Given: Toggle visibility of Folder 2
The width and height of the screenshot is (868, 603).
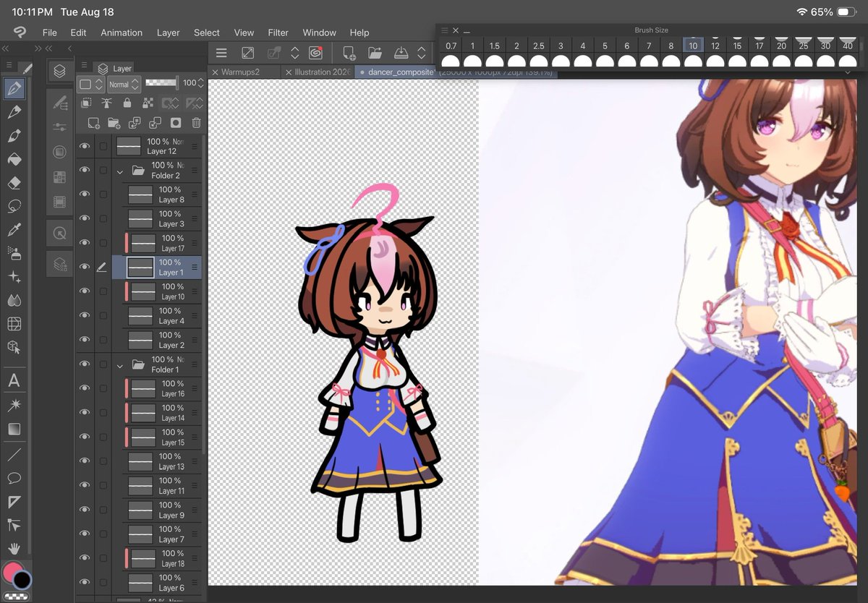Looking at the screenshot, I should (x=85, y=170).
